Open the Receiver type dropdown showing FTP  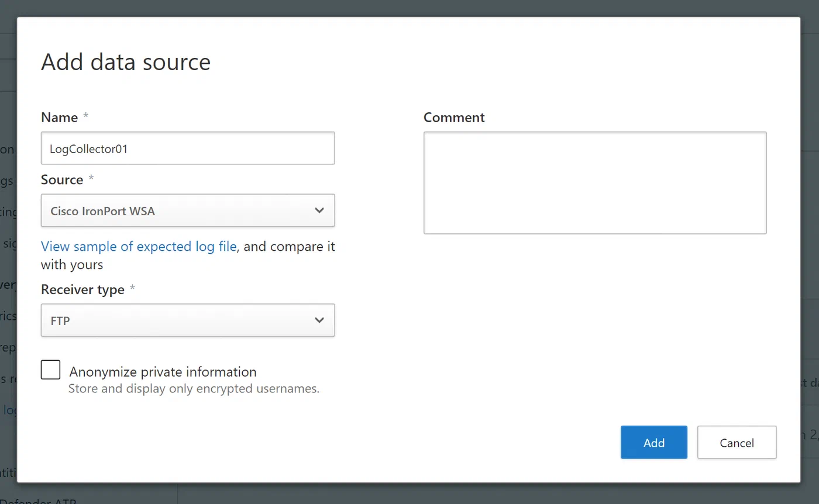coord(188,320)
